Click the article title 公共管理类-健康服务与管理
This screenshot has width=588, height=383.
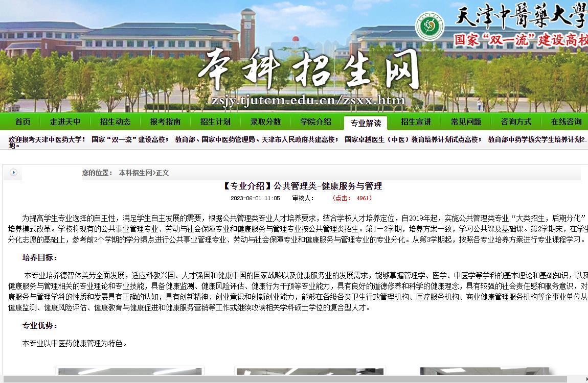[x=302, y=186]
